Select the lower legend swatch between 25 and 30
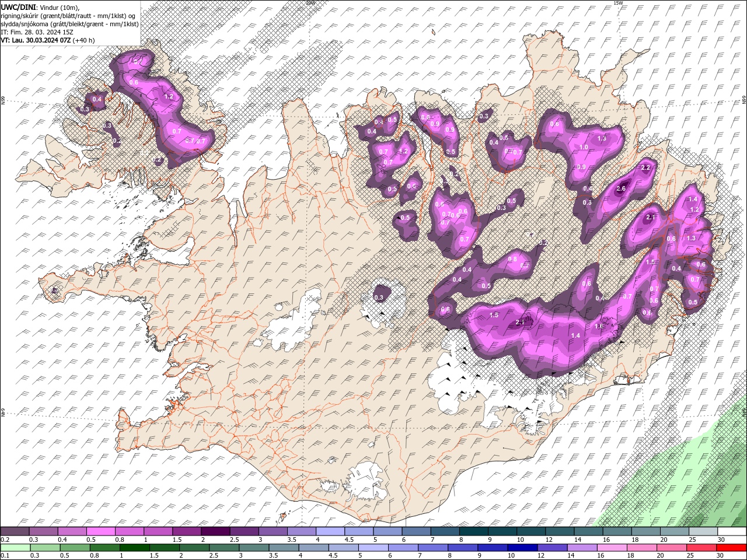 [x=701, y=548]
